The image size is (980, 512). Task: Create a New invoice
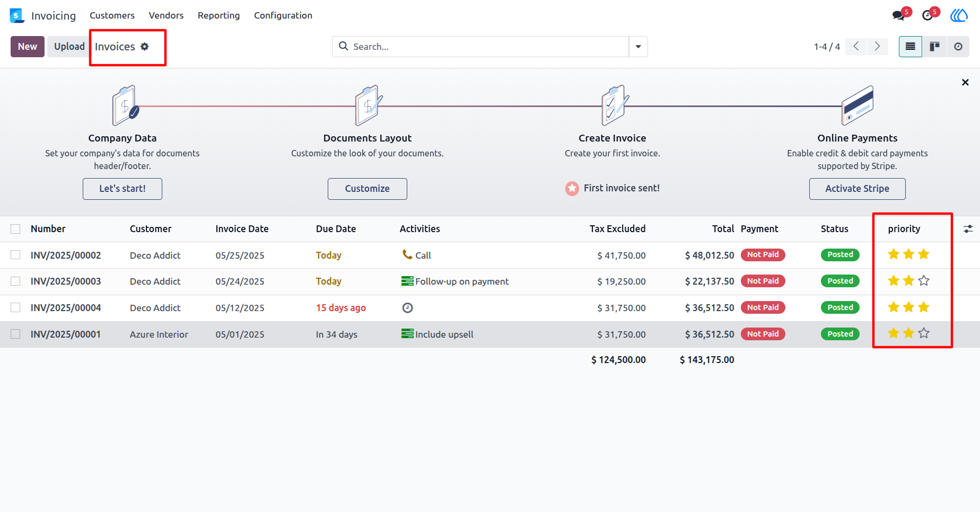[x=28, y=47]
